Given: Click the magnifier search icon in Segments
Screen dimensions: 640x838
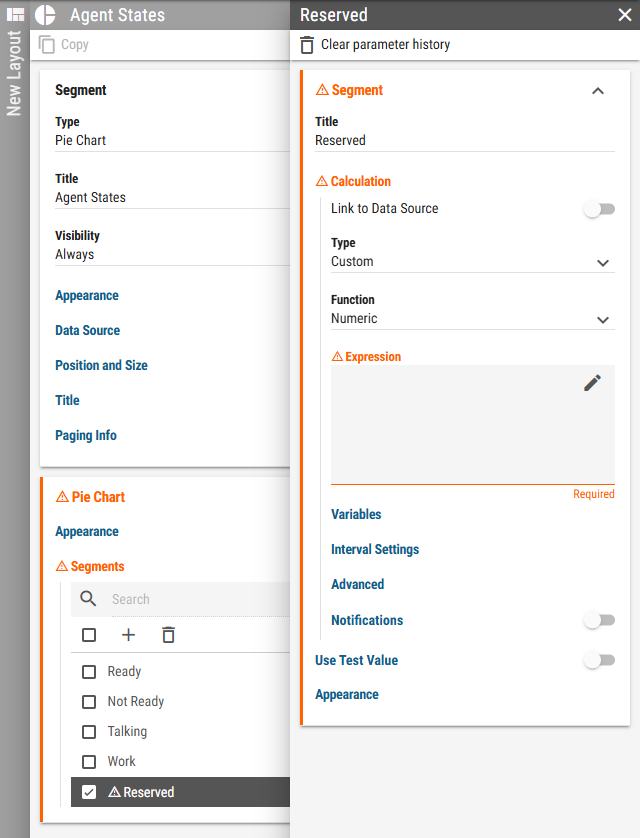Looking at the screenshot, I should point(88,599).
